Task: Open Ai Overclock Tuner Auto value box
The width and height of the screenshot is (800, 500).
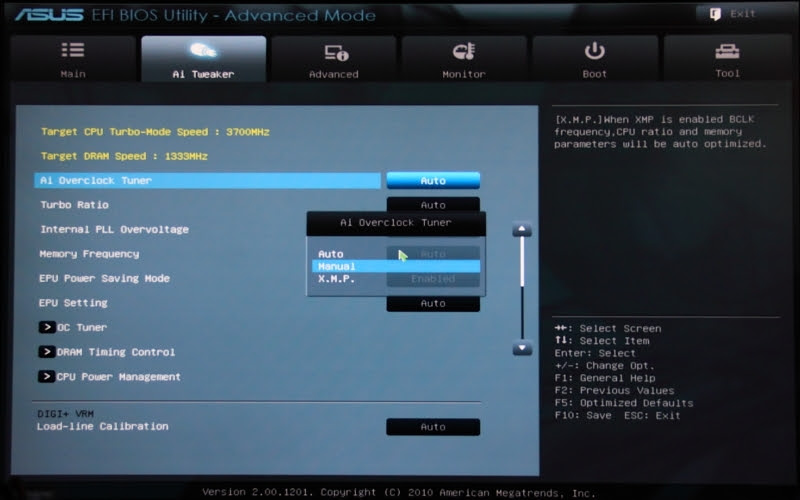Action: pyautogui.click(x=433, y=181)
